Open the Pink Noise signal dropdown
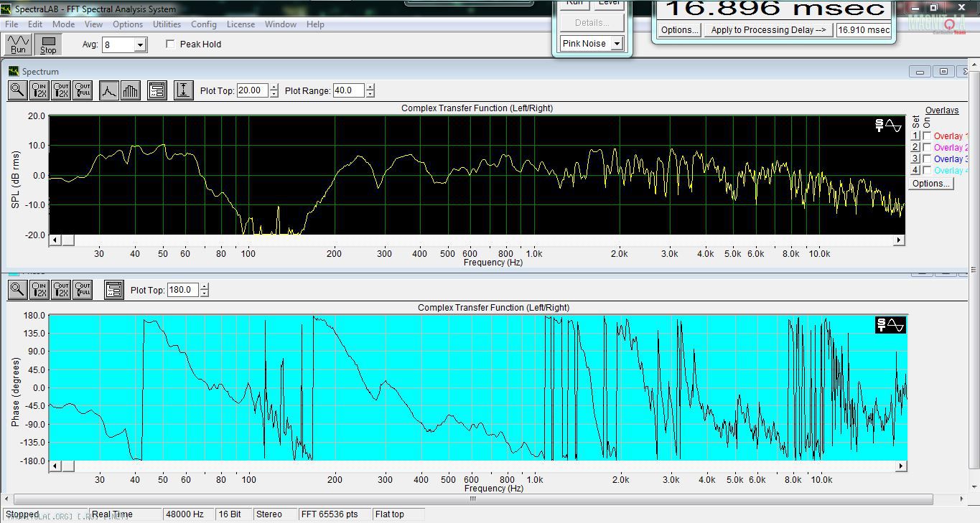The width and height of the screenshot is (980, 523). [x=616, y=44]
